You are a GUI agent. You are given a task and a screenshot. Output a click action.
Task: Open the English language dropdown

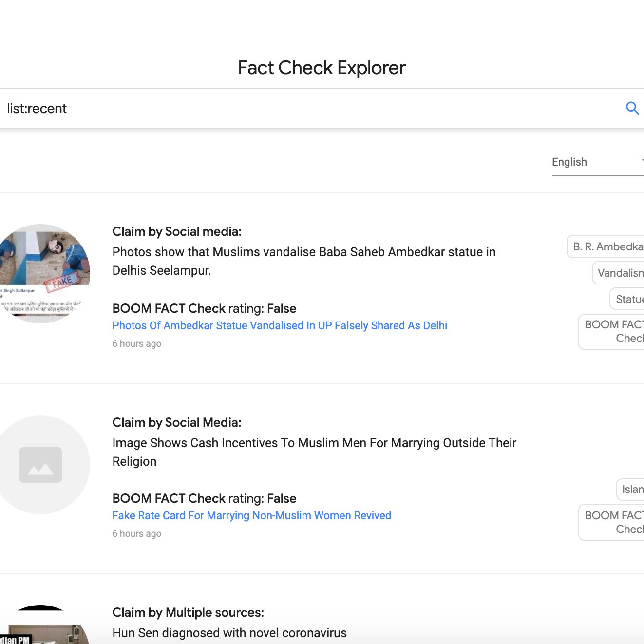coord(598,162)
